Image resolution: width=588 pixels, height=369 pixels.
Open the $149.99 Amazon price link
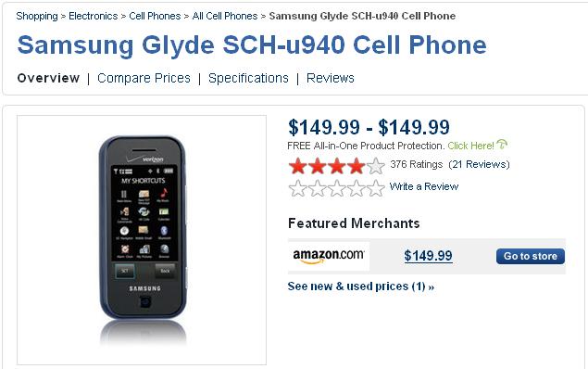pos(428,256)
